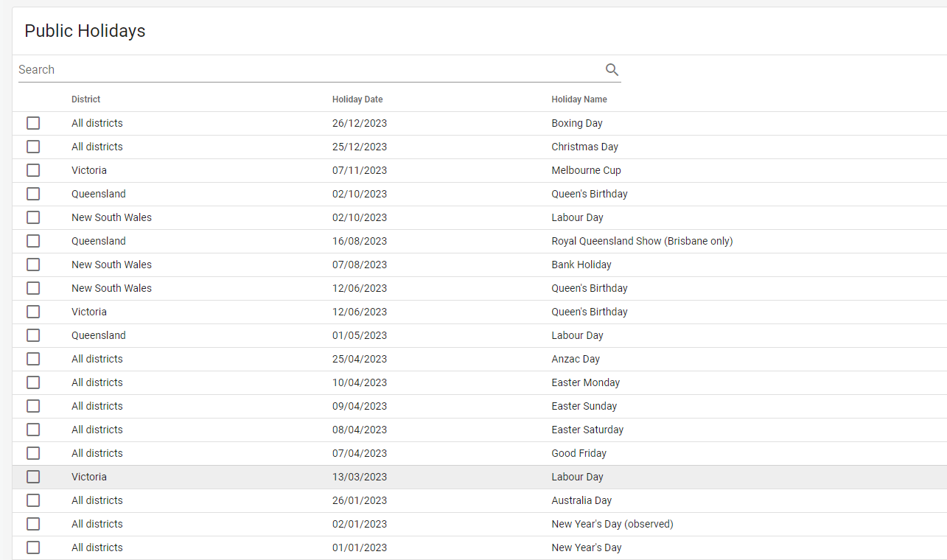
Task: Select the Christmas Day checkbox
Action: click(x=33, y=147)
